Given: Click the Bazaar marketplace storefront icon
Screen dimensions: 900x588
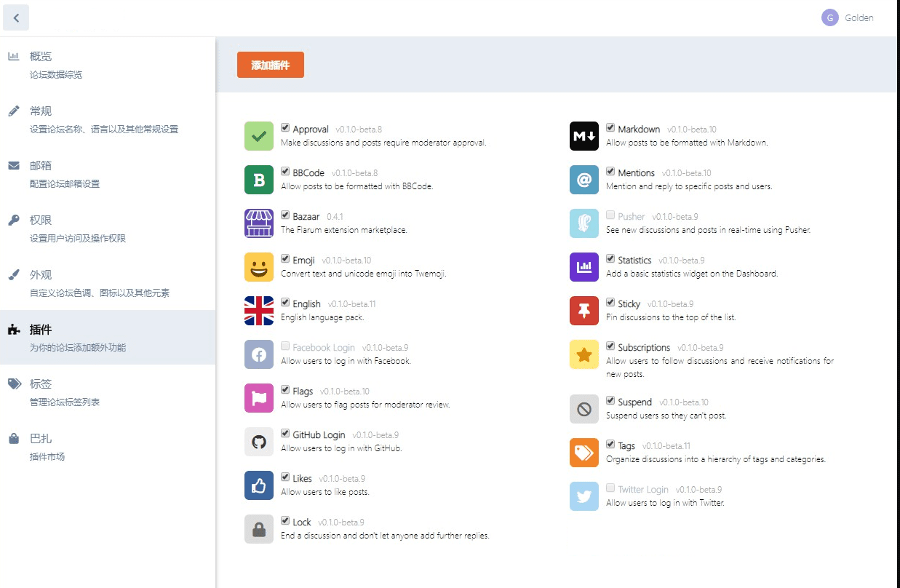Looking at the screenshot, I should (x=259, y=223).
